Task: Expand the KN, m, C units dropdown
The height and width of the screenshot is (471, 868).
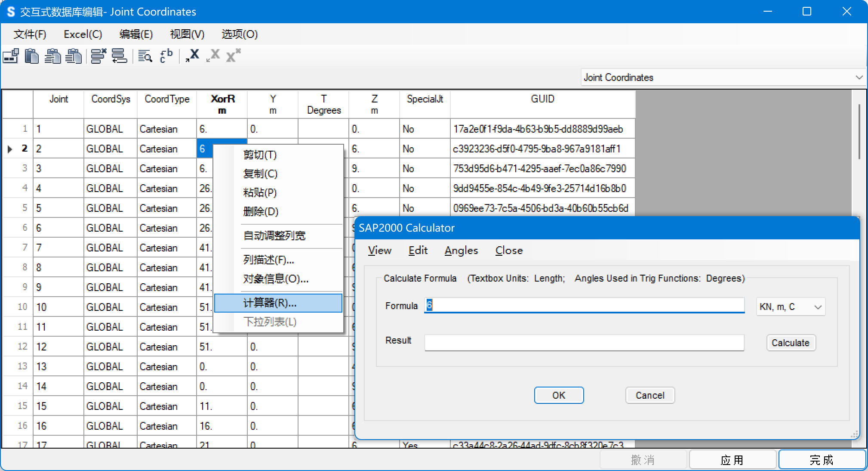Action: pyautogui.click(x=817, y=307)
